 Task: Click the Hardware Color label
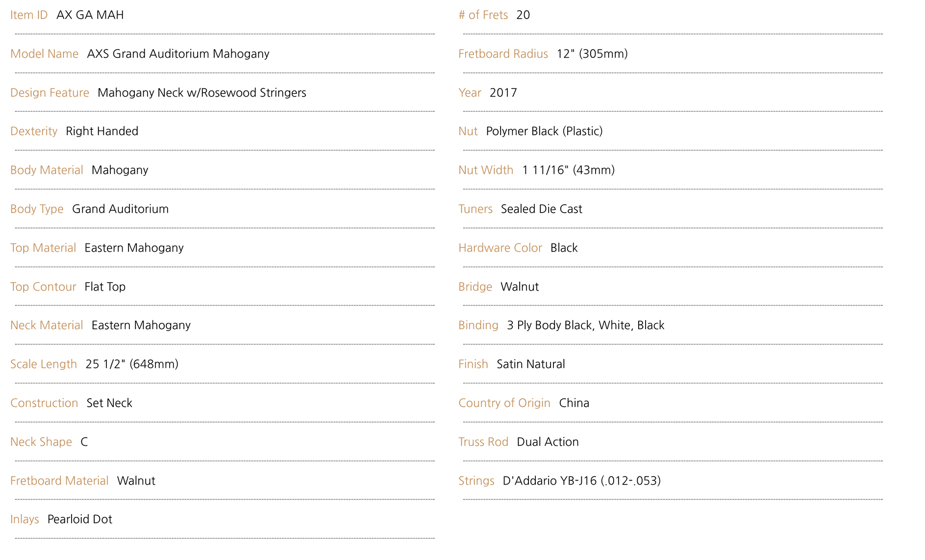coord(500,248)
